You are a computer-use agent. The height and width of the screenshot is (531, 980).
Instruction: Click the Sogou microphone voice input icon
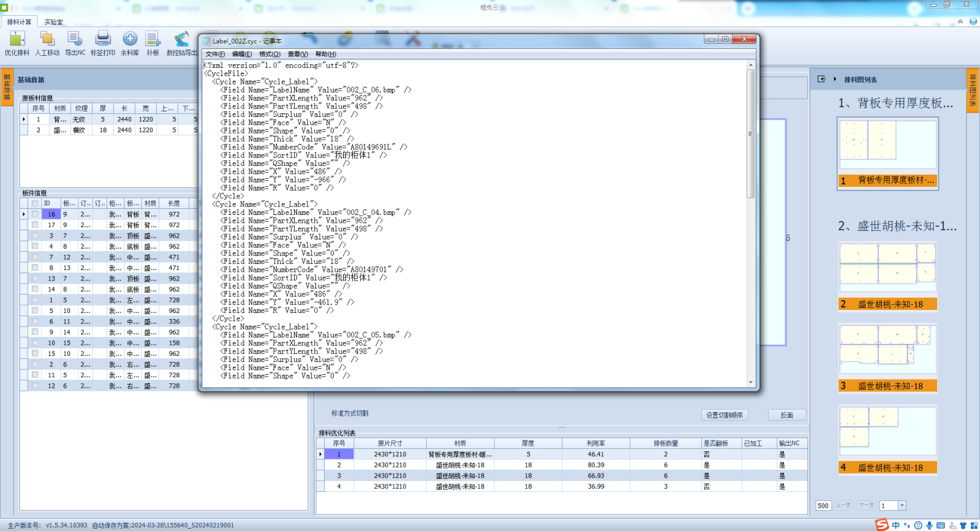coord(929,525)
